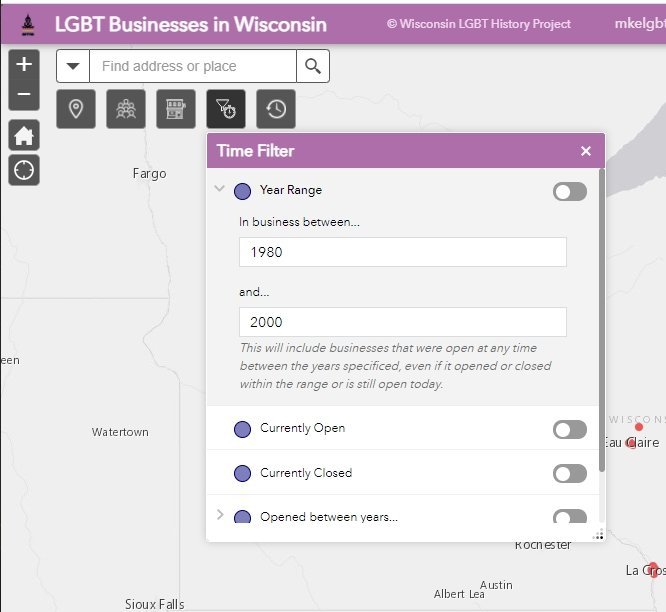Turn on the Currently Closed toggle

569,474
